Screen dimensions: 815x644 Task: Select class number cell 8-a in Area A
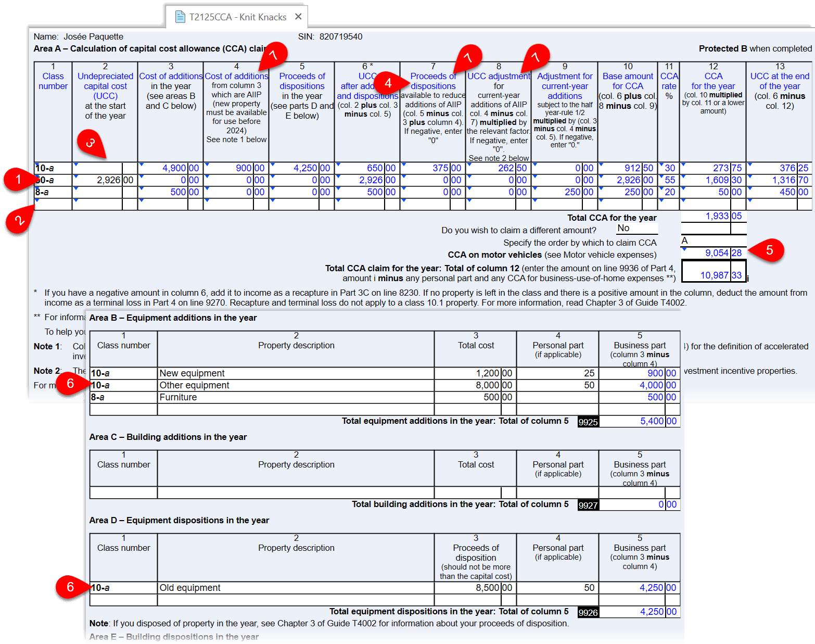point(53,192)
